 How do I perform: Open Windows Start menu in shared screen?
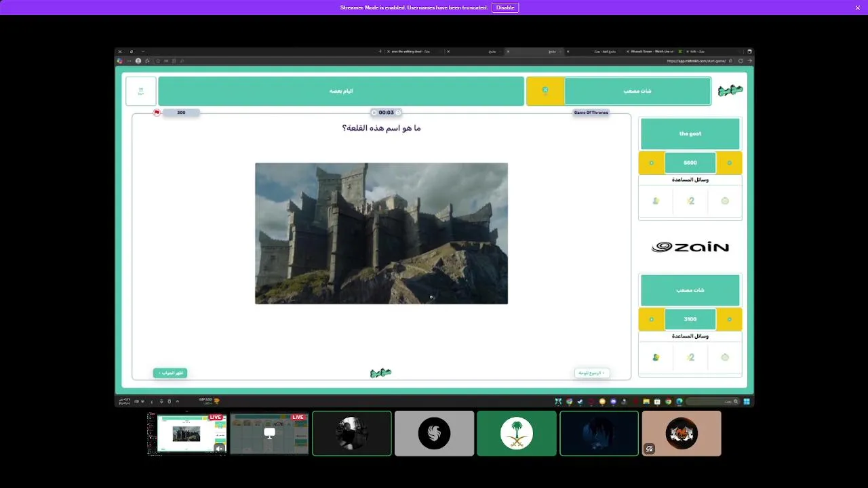point(747,401)
